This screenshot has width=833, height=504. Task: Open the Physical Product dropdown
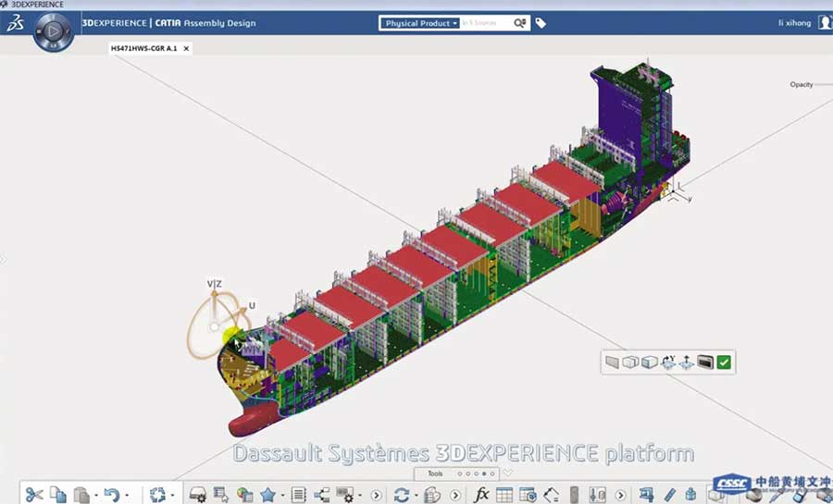(x=421, y=23)
